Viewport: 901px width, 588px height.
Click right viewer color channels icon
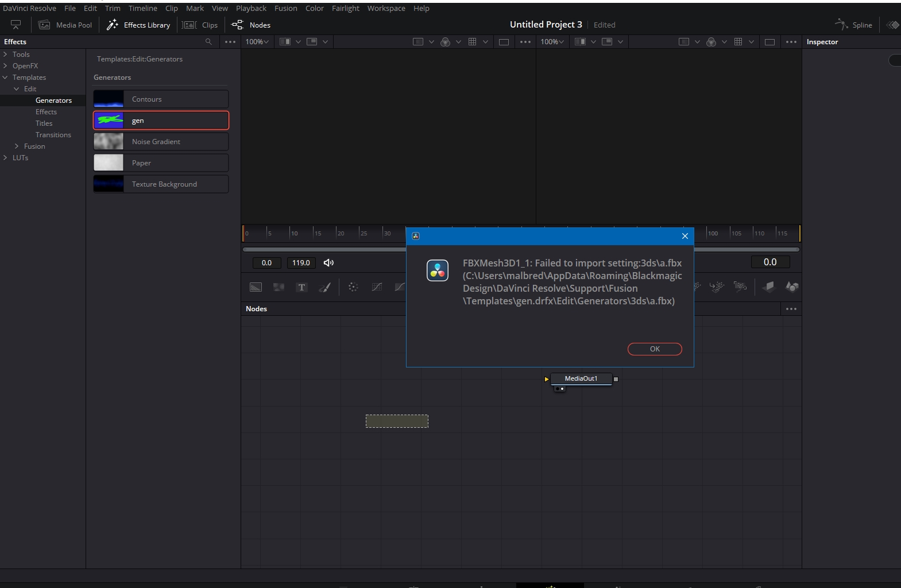pyautogui.click(x=711, y=42)
